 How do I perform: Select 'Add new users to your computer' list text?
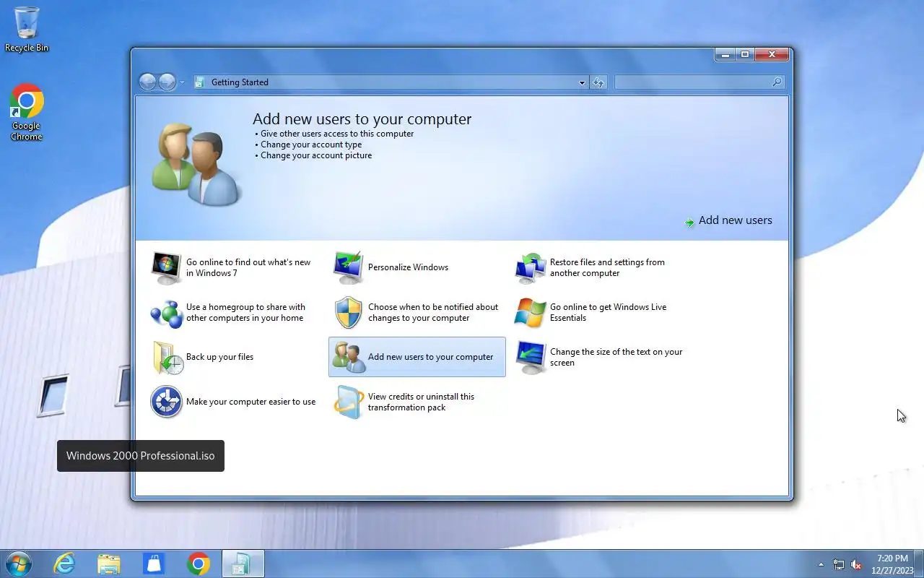[x=430, y=357]
